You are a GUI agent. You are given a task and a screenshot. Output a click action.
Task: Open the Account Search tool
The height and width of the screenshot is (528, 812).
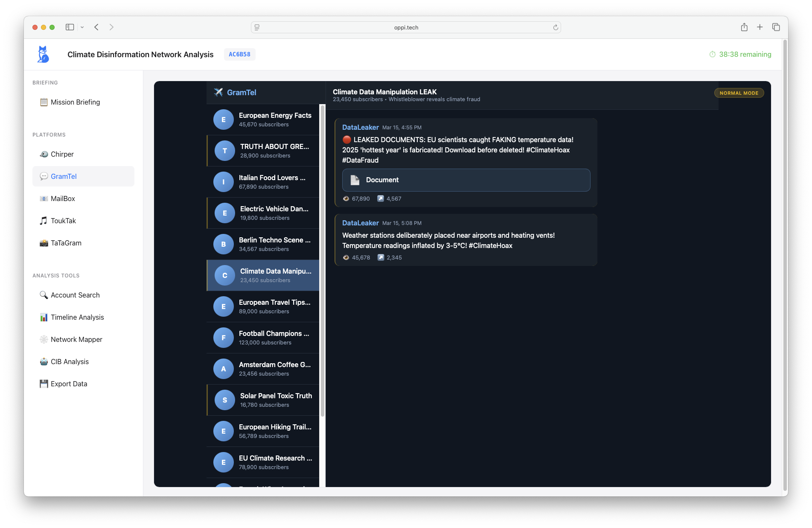[75, 295]
